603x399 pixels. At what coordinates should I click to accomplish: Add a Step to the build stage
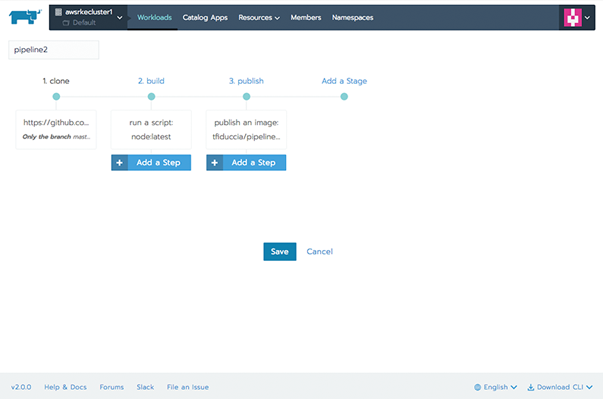[151, 163]
